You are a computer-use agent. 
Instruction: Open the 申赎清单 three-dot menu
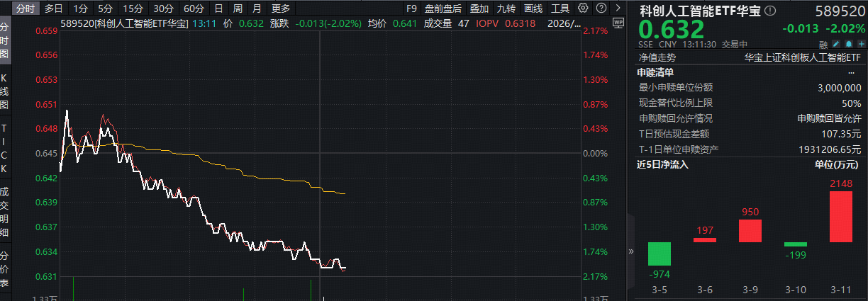[851, 72]
